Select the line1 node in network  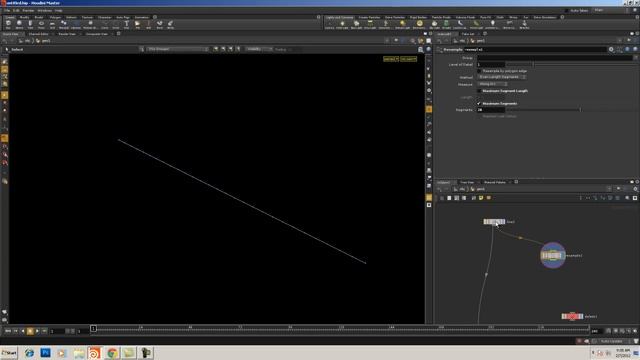494,222
